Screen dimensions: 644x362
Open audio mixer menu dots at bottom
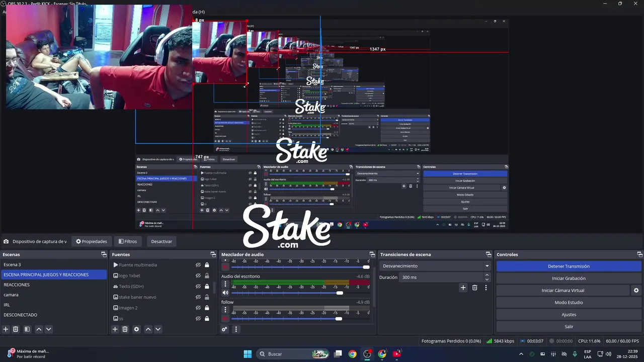point(236,329)
